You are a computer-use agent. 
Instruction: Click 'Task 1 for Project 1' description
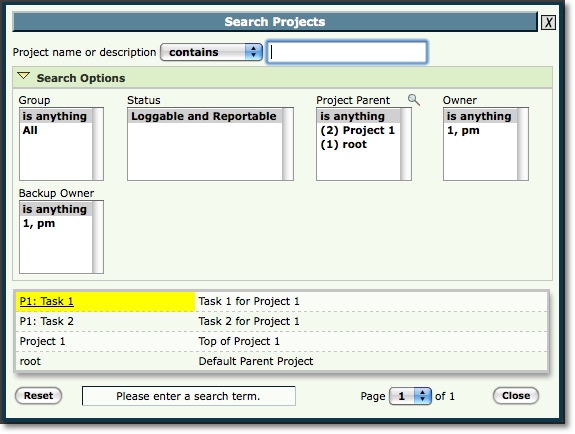point(249,301)
